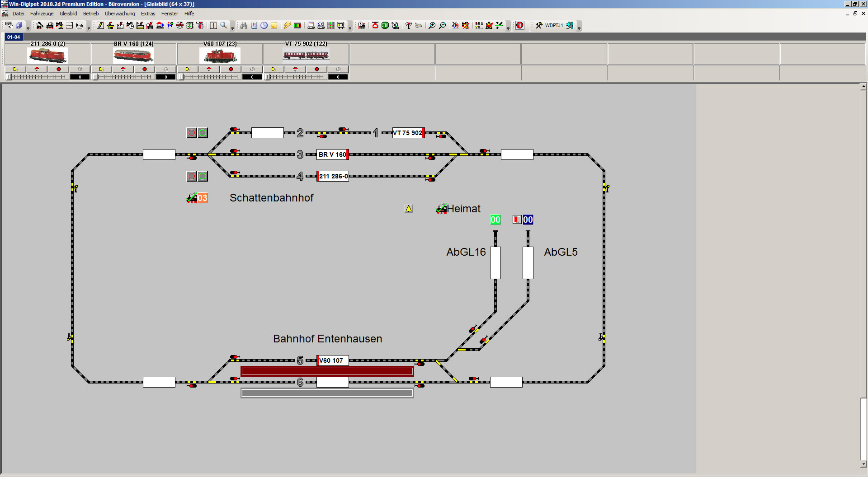
Task: Stop locomotive VT 75 902 with red button
Action: (317, 69)
